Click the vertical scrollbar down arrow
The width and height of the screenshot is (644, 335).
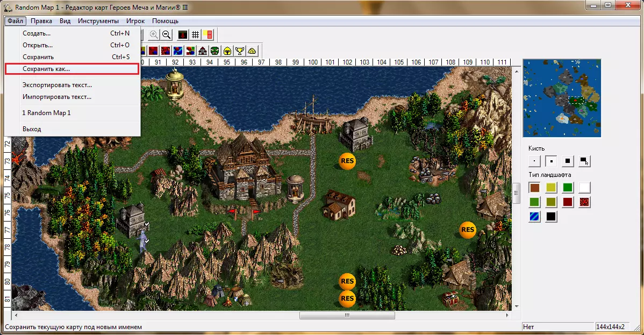click(517, 306)
